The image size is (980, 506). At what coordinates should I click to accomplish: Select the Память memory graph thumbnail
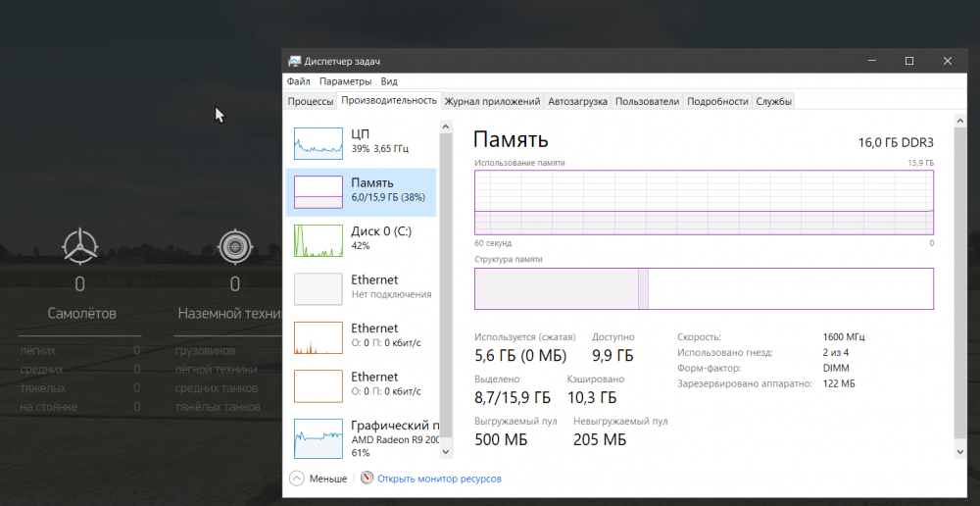coord(318,191)
